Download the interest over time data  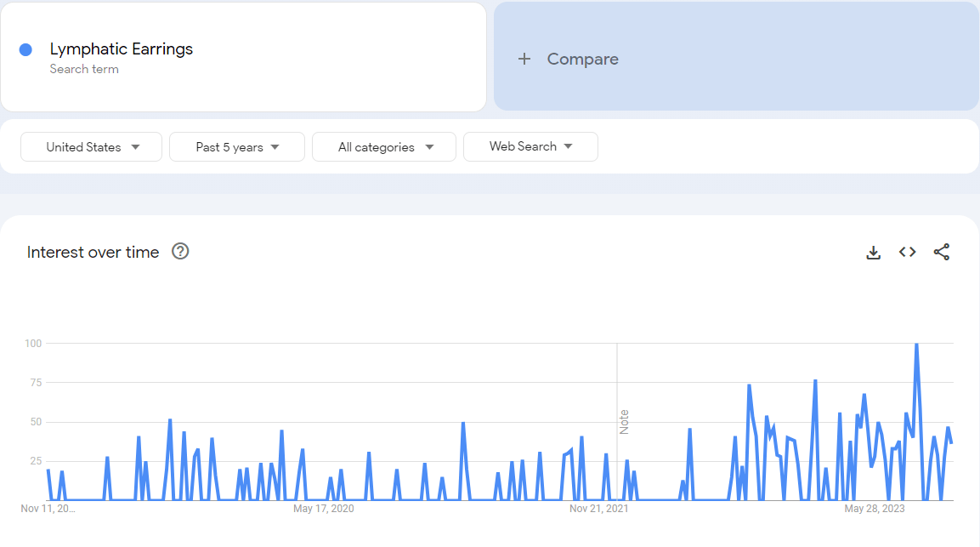pos(873,252)
